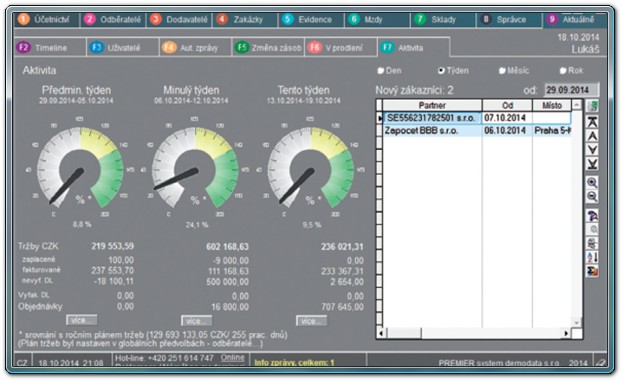Select the Zapocet BBB s.r.o. row
Image resolution: width=622 pixels, height=381 pixels.
(x=477, y=131)
